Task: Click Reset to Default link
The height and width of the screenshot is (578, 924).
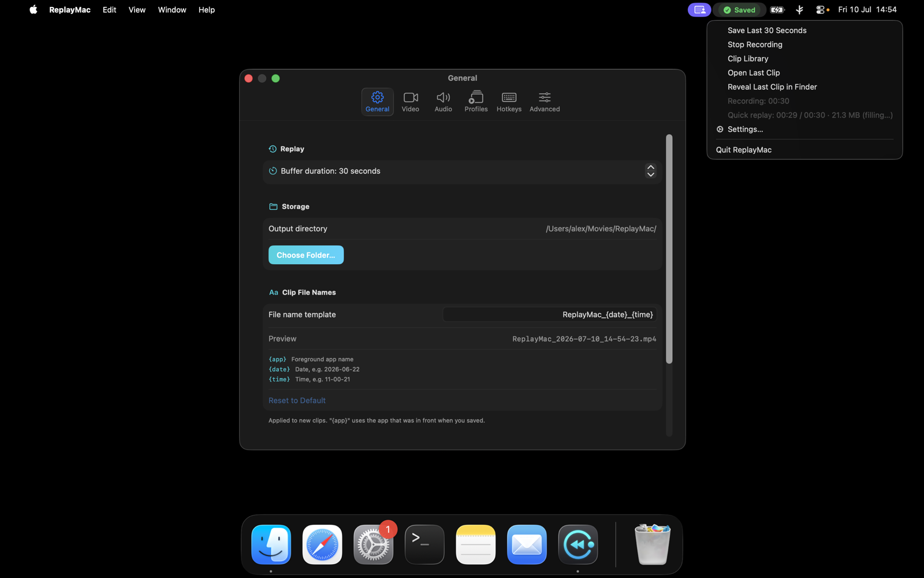Action: click(297, 401)
